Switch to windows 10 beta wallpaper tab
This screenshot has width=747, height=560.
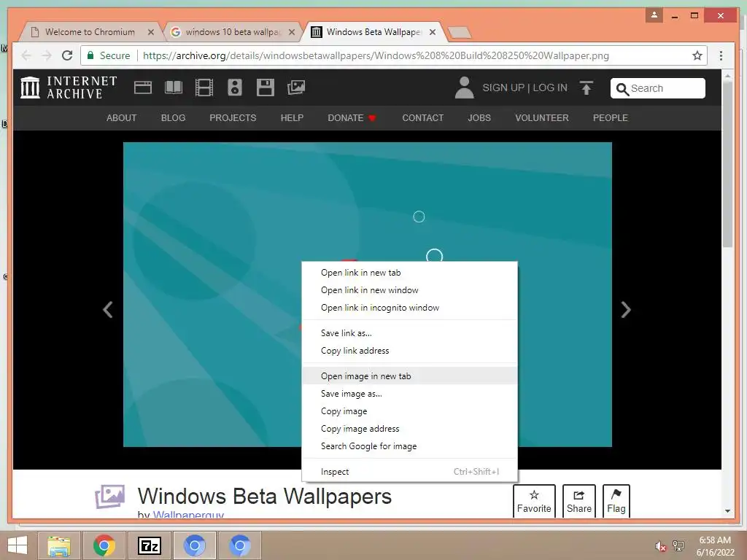(x=233, y=32)
